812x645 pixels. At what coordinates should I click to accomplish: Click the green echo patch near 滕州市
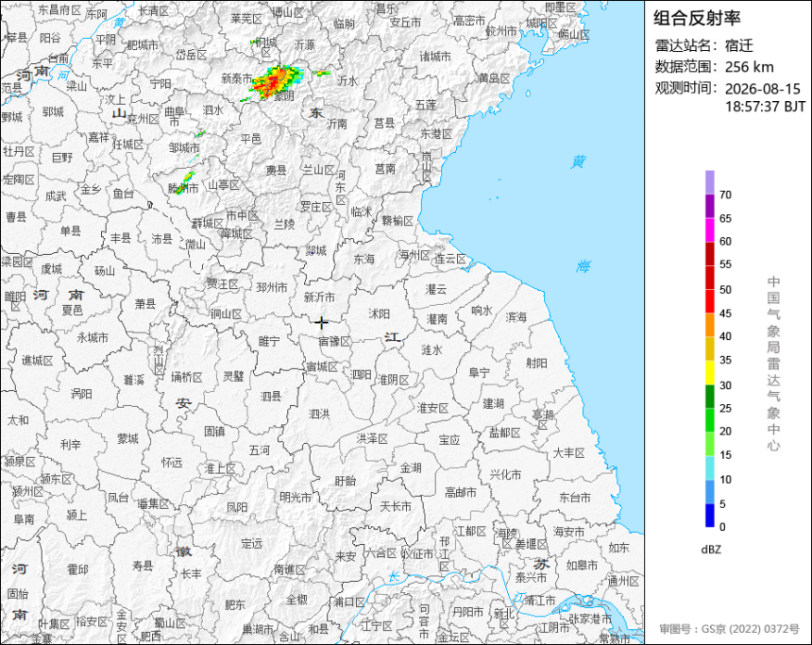[185, 183]
